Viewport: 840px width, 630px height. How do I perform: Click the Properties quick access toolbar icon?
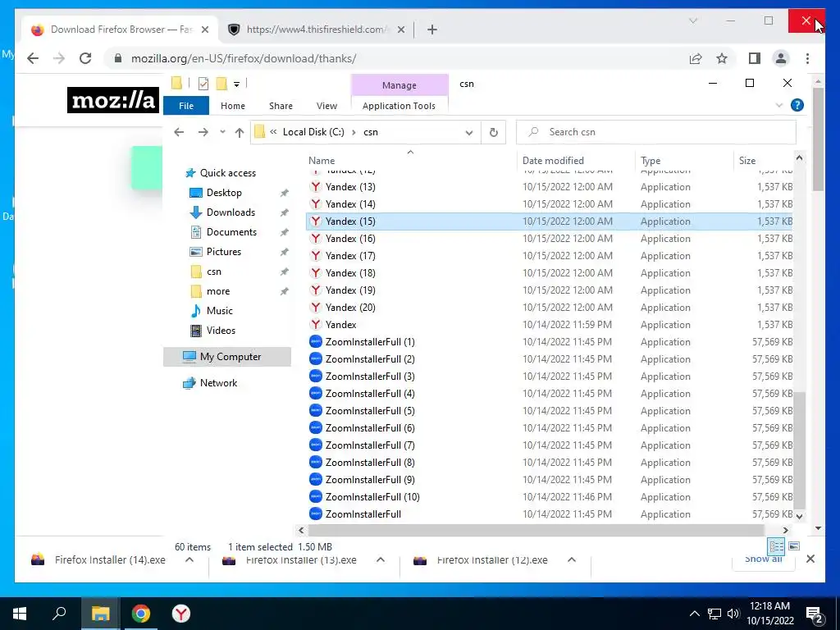(203, 84)
